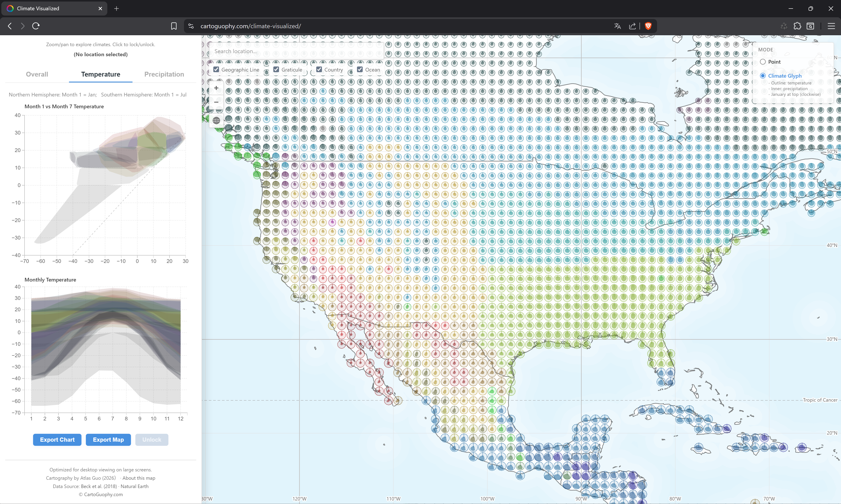
Task: Open the browser extensions icon
Action: (797, 26)
